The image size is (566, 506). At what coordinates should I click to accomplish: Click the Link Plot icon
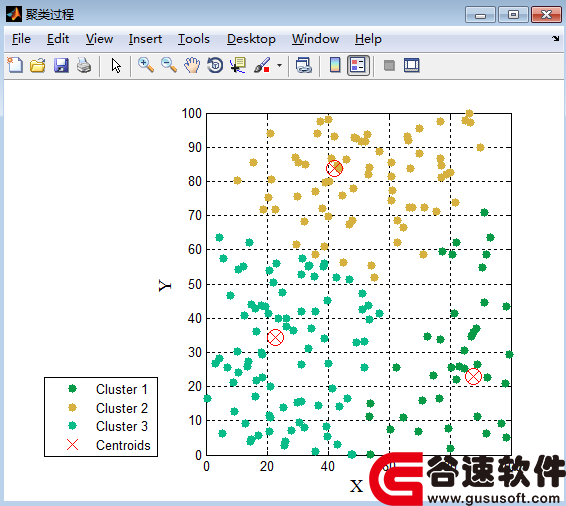304,65
